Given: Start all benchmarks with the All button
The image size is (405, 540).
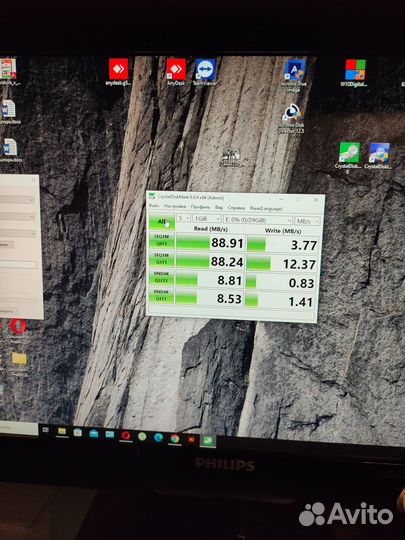Looking at the screenshot, I should (162, 221).
